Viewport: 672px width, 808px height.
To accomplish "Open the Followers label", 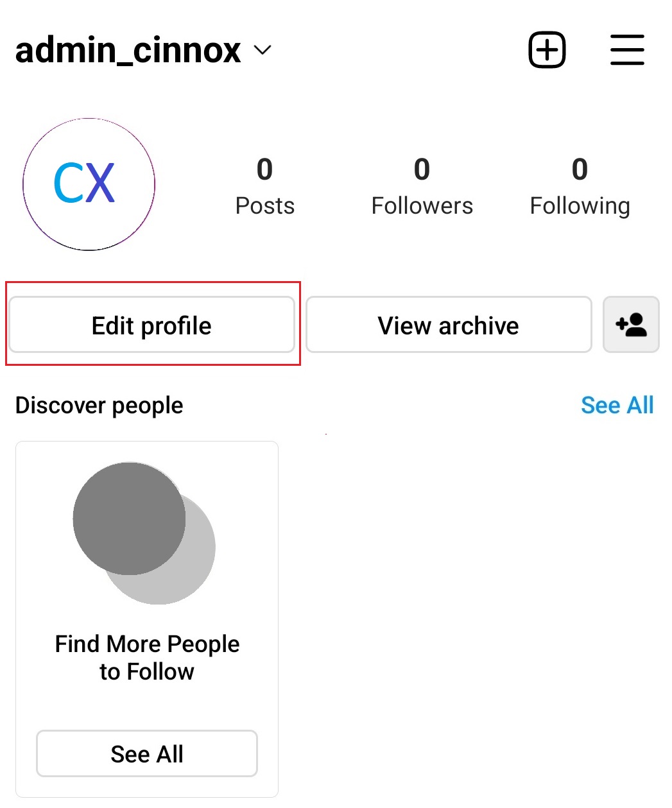I will tap(422, 206).
